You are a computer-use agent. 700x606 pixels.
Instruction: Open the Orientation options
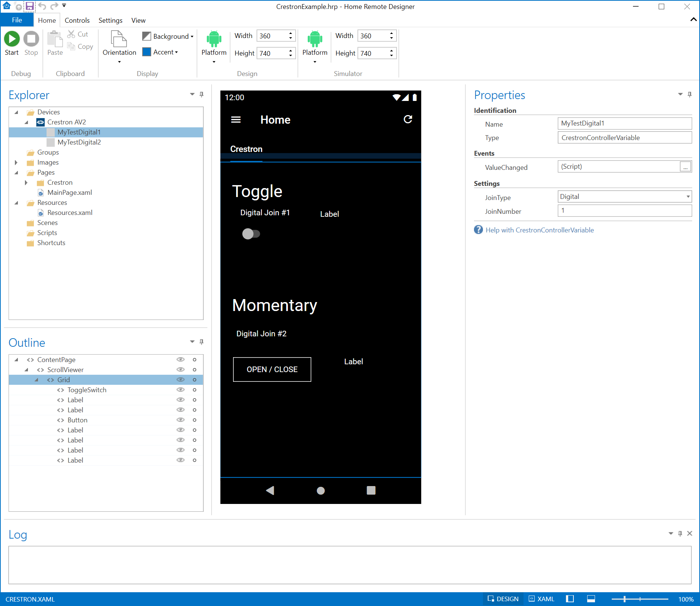(120, 47)
